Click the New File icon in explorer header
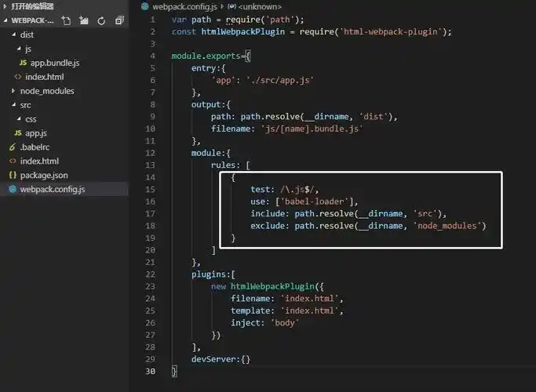Viewport: 536px width, 392px height. click(67, 21)
